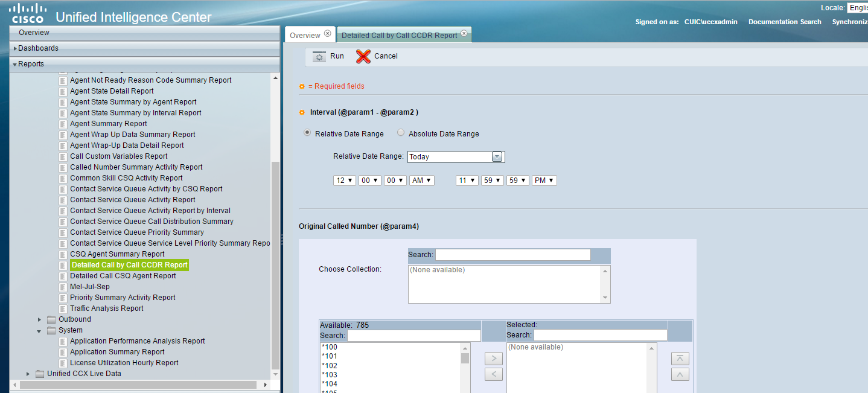Click report icon beside Common Skill CSQ Activity Report
The image size is (868, 393).
pos(63,178)
